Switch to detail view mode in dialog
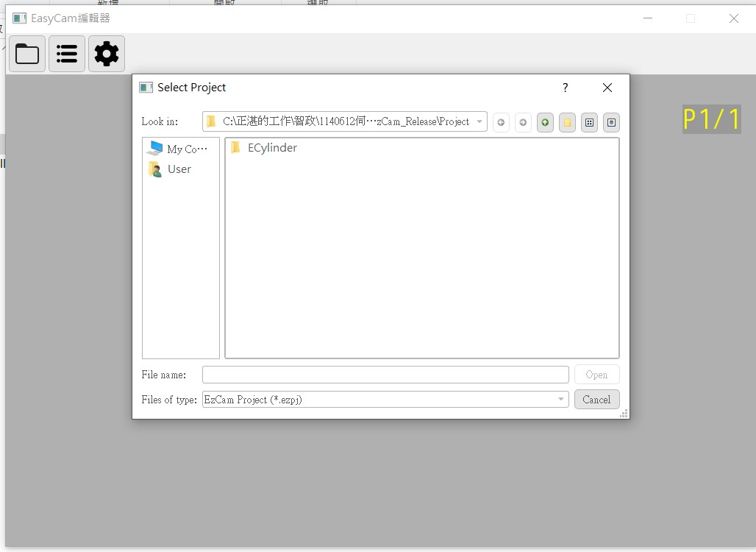Viewport: 756px width, 552px height. pos(611,122)
